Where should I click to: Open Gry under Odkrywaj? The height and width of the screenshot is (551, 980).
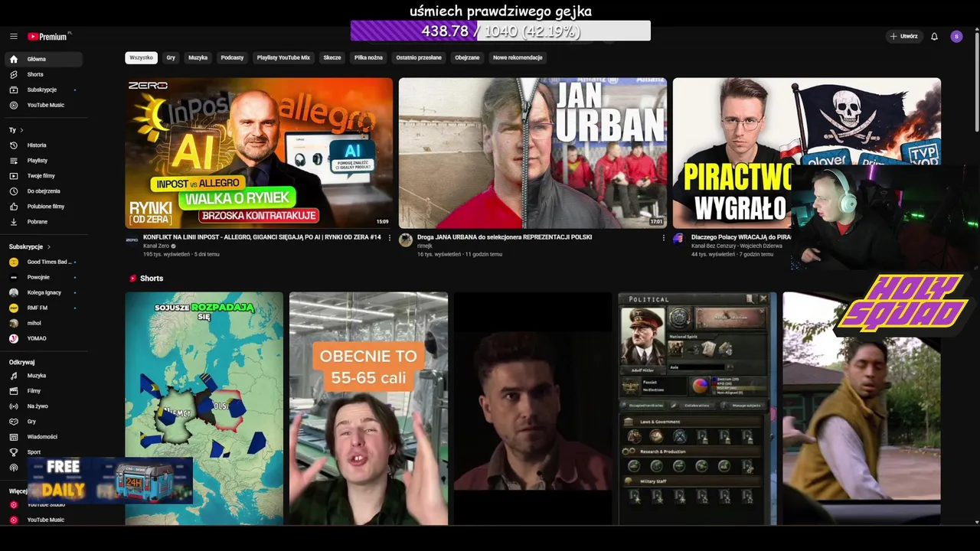(44, 421)
